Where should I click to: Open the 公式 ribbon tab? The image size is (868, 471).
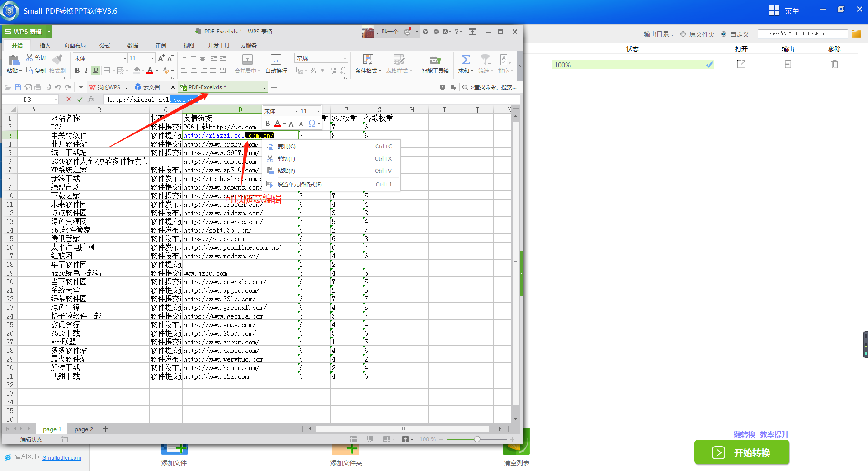pyautogui.click(x=105, y=45)
